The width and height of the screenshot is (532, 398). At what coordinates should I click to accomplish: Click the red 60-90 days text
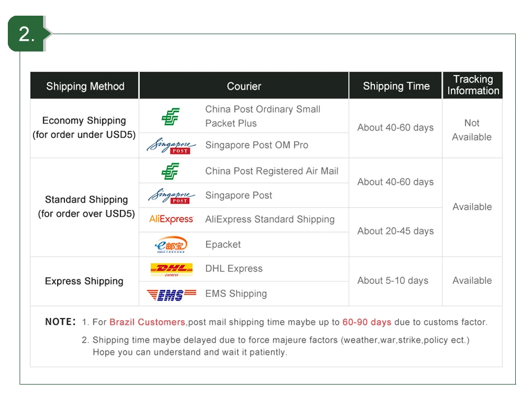click(x=367, y=322)
